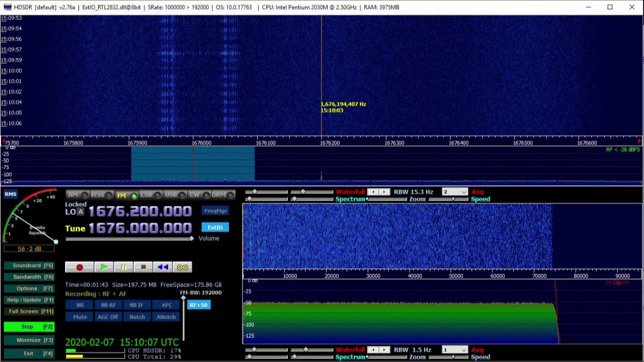Screen dimensions: 644x362
Task: Open the Options [F7] menu
Action: 29,289
